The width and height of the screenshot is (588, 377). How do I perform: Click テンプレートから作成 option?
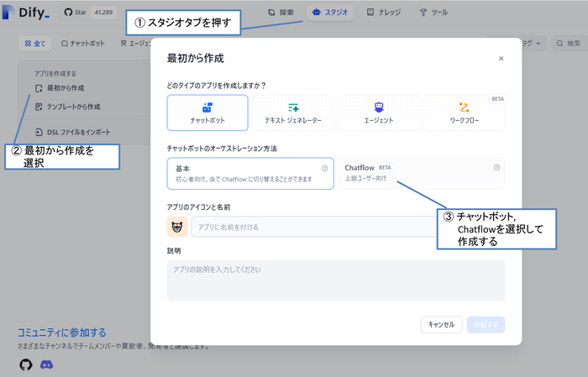click(68, 107)
